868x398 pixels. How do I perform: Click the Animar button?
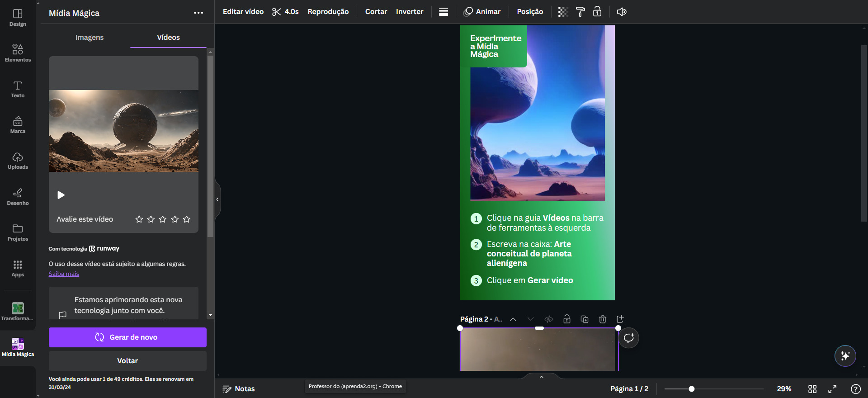click(482, 12)
